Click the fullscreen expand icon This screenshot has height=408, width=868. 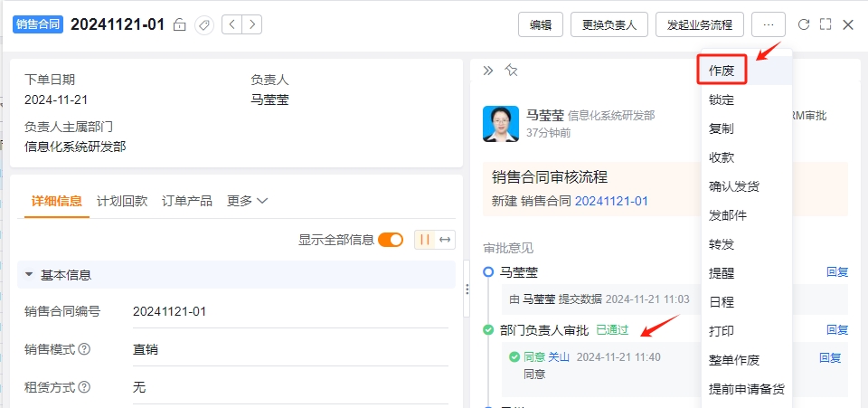coord(826,24)
